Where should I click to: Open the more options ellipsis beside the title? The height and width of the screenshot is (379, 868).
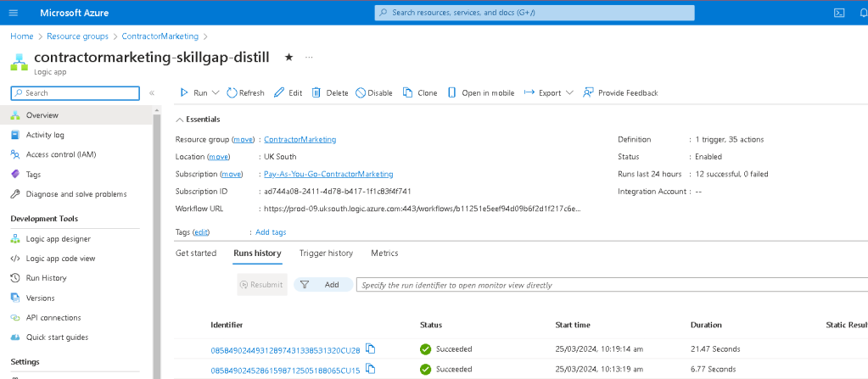(309, 57)
